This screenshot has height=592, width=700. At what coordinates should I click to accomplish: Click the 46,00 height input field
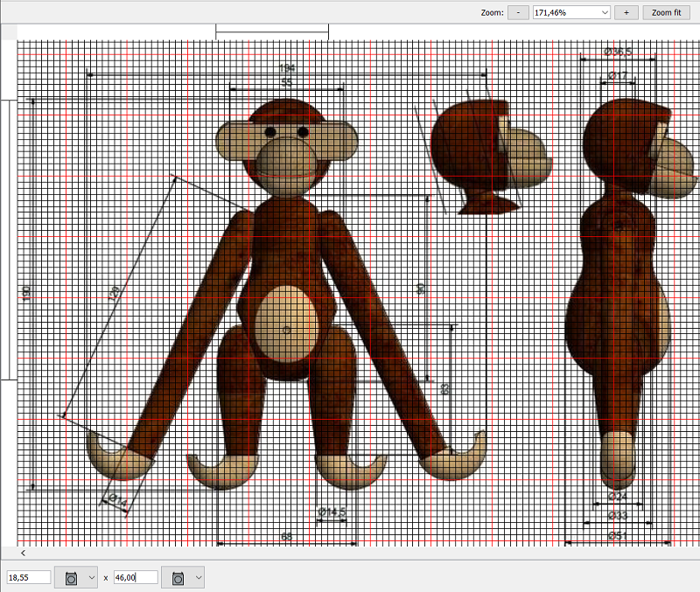pos(136,577)
